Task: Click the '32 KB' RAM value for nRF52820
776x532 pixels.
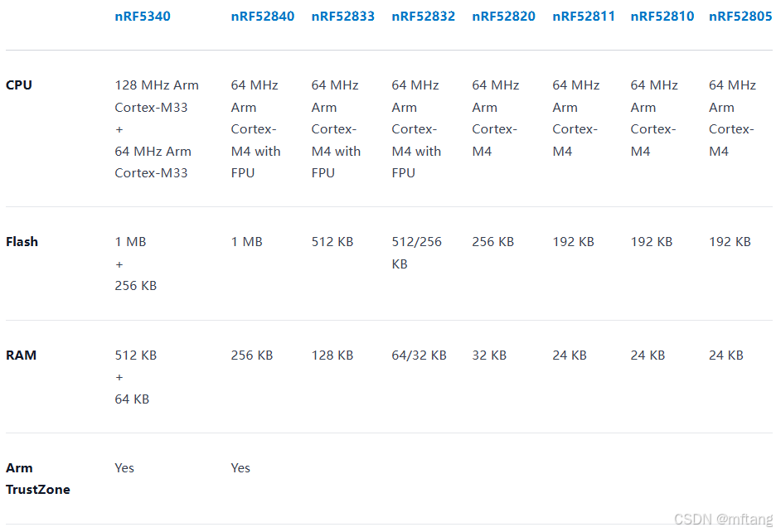Action: point(489,355)
